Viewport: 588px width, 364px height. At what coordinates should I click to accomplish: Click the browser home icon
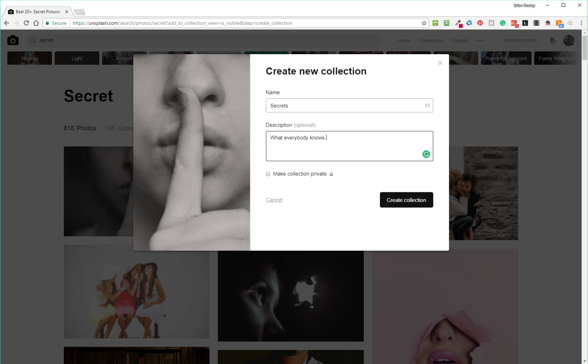coord(36,23)
